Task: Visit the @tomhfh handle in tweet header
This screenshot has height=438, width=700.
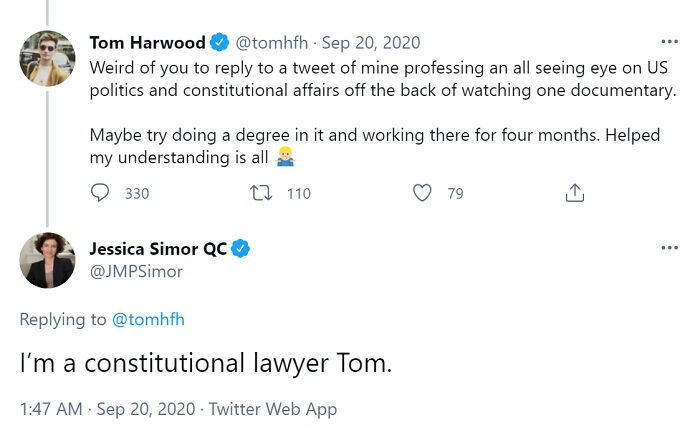Action: [271, 43]
